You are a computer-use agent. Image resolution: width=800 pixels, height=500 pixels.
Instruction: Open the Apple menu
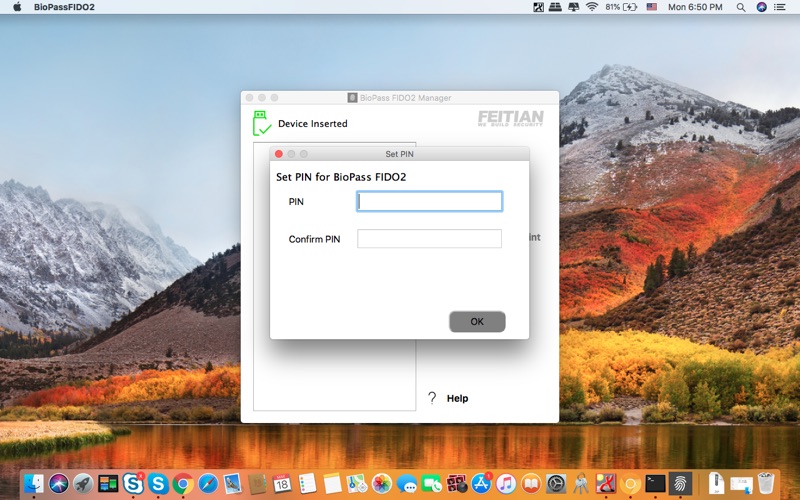click(x=17, y=7)
